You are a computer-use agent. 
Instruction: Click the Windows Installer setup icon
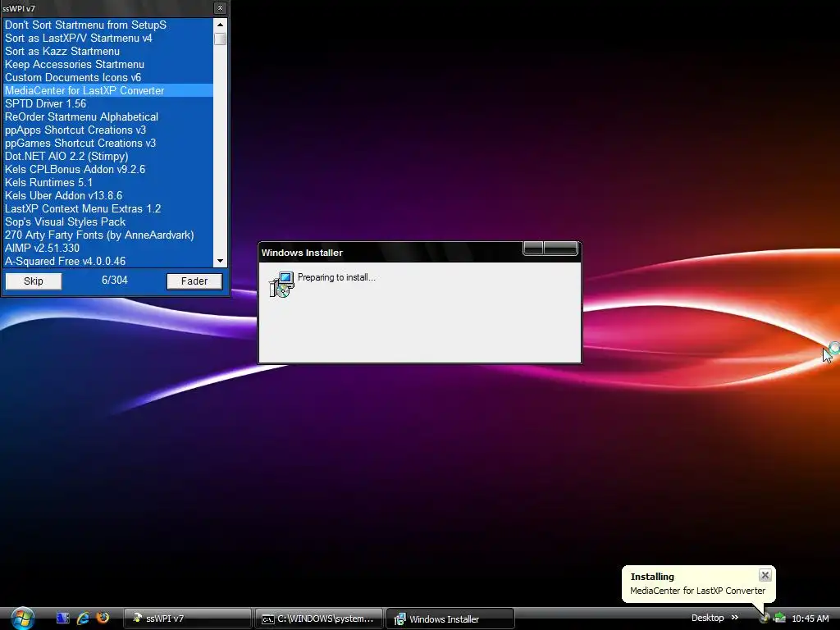tap(282, 285)
